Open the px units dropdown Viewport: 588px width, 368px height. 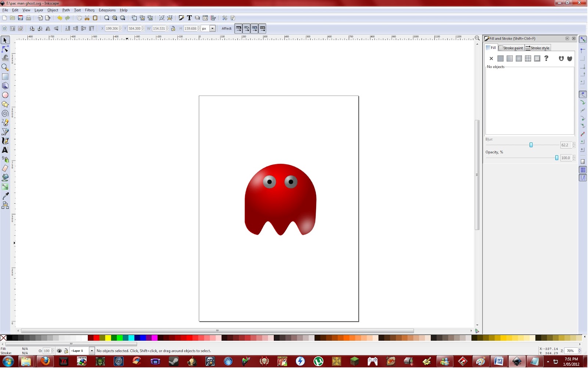pyautogui.click(x=212, y=28)
